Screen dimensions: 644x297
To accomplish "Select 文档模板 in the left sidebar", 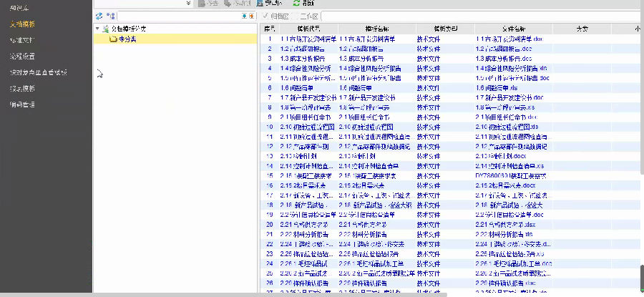I will coord(22,24).
